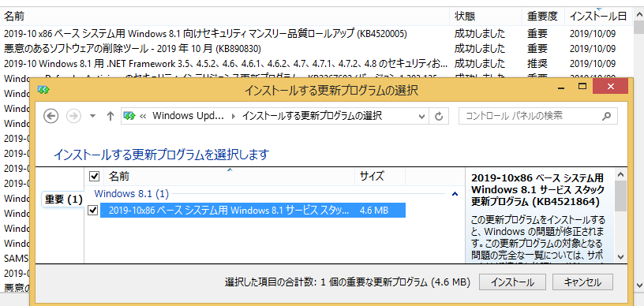
Task: Select the KB4520005 monthly rollup history row
Action: tap(316, 34)
